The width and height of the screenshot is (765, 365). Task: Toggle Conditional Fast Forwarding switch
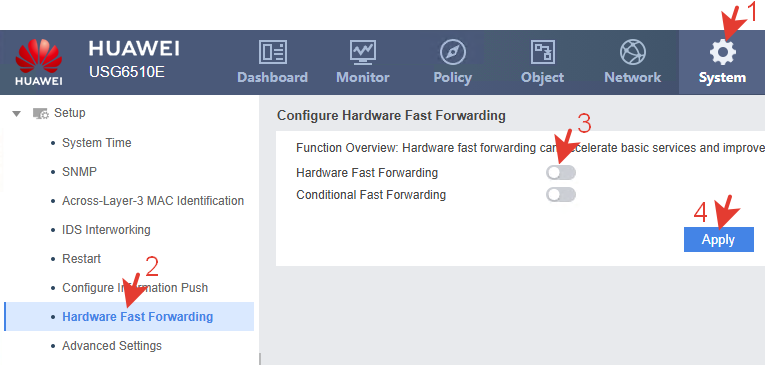[561, 195]
